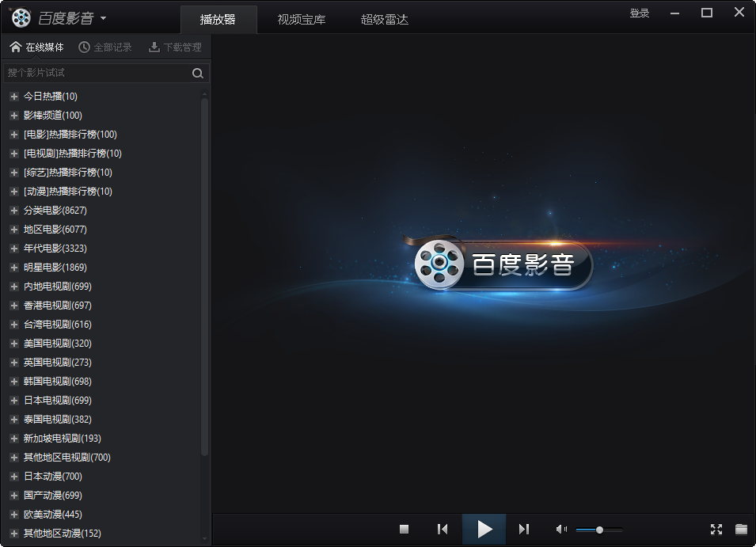Click the plus icon beside 香港电视剧(697)
Image resolution: width=756 pixels, height=547 pixels.
coord(14,306)
